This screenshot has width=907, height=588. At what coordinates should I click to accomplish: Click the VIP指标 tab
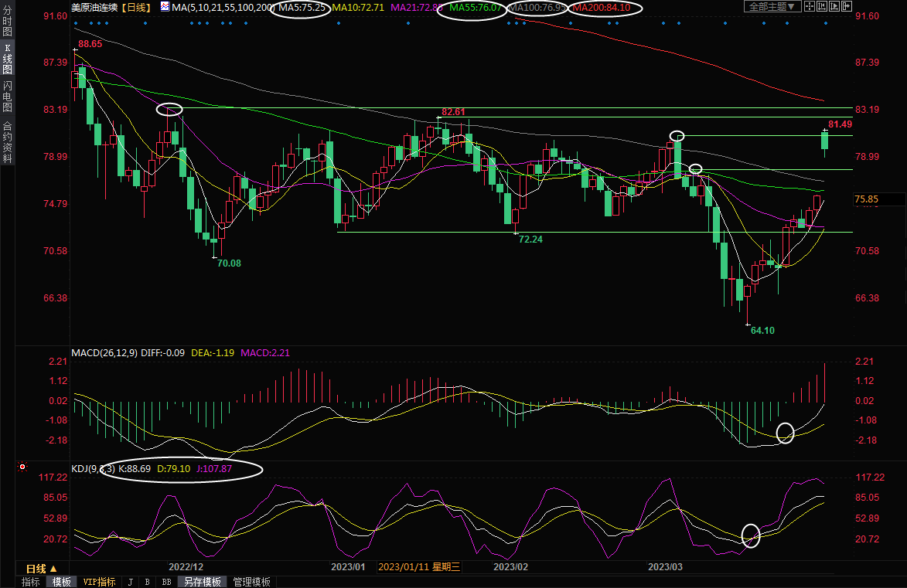tap(100, 582)
